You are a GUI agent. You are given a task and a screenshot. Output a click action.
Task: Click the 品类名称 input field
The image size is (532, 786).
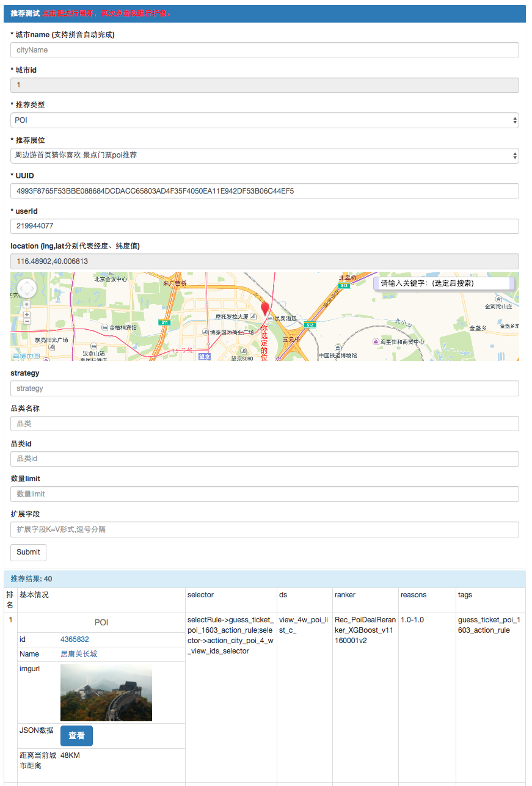click(264, 424)
